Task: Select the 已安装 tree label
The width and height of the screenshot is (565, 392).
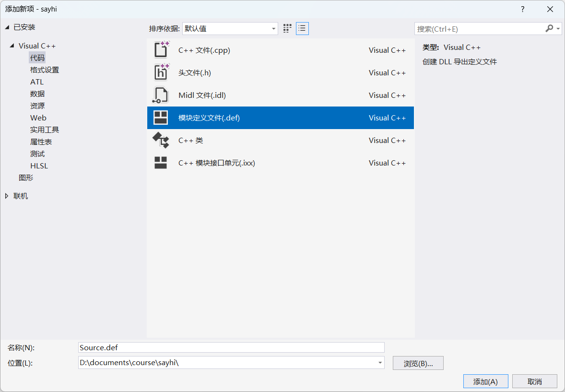Action: tap(24, 27)
